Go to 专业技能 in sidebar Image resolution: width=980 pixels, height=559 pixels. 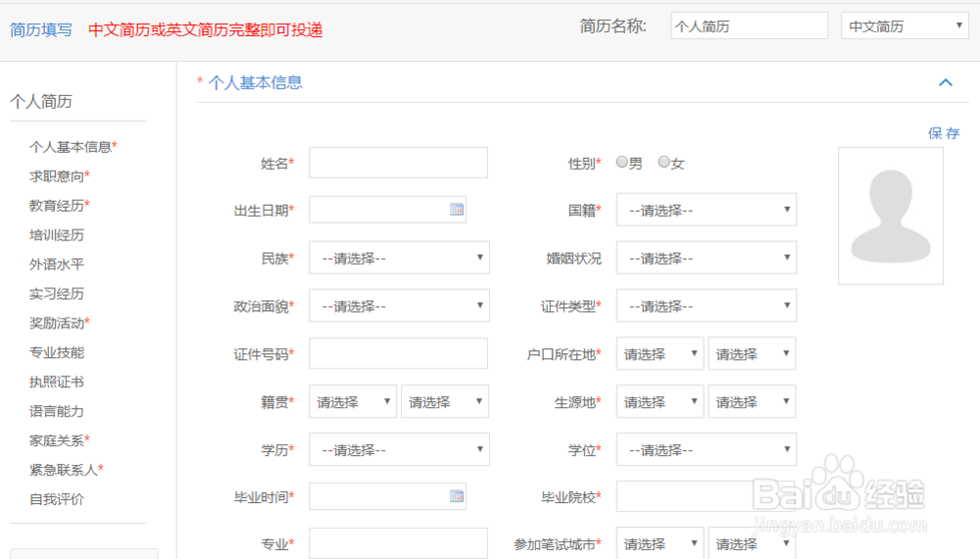[x=56, y=353]
